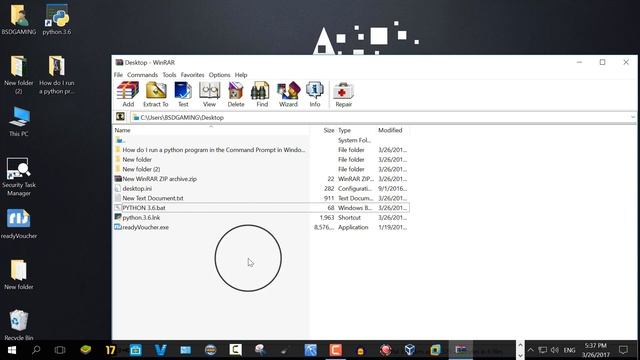
Task: Click the Add toolbar icon in WinRAR
Action: point(128,94)
